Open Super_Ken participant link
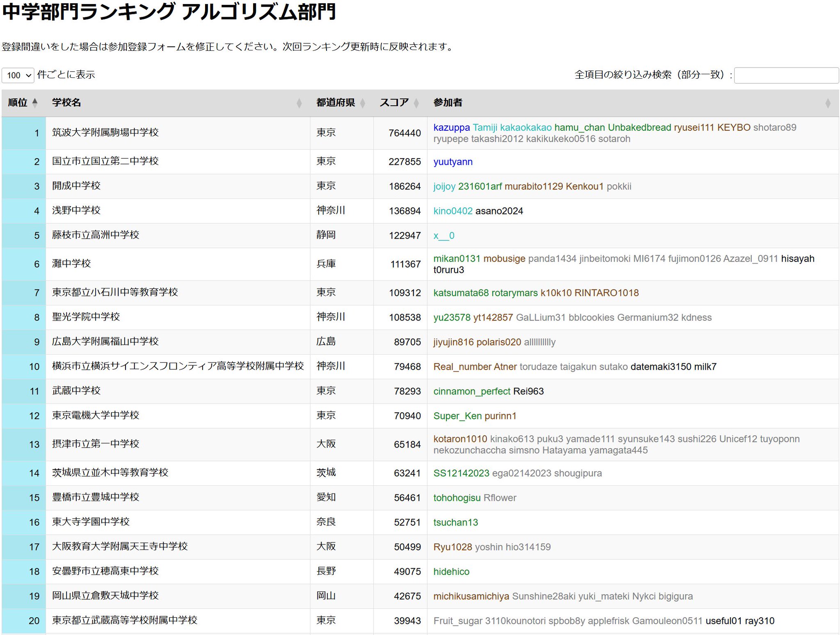The width and height of the screenshot is (840, 635). coord(457,416)
